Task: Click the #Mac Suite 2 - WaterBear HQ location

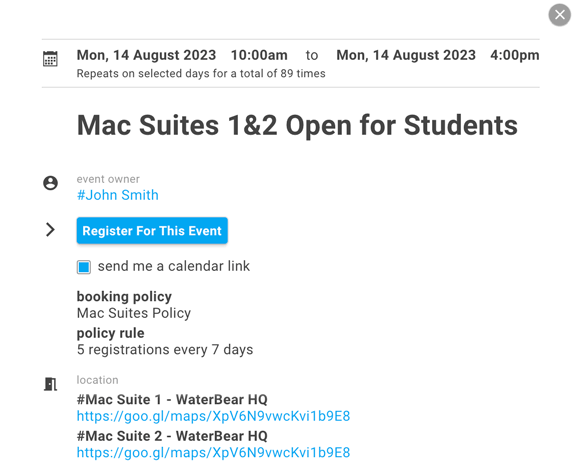Action: coord(172,436)
